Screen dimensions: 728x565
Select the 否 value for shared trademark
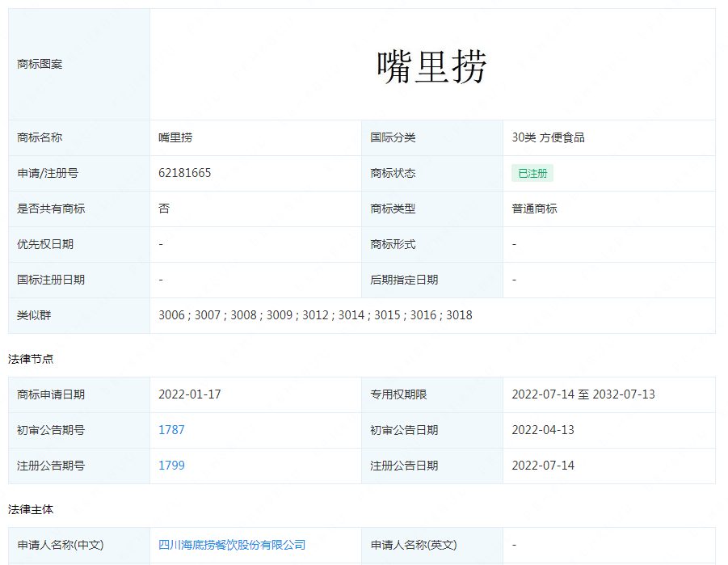click(164, 209)
